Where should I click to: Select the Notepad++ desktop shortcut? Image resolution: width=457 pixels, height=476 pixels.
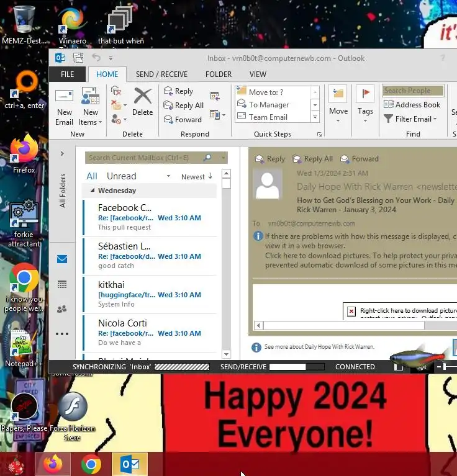[x=24, y=348]
